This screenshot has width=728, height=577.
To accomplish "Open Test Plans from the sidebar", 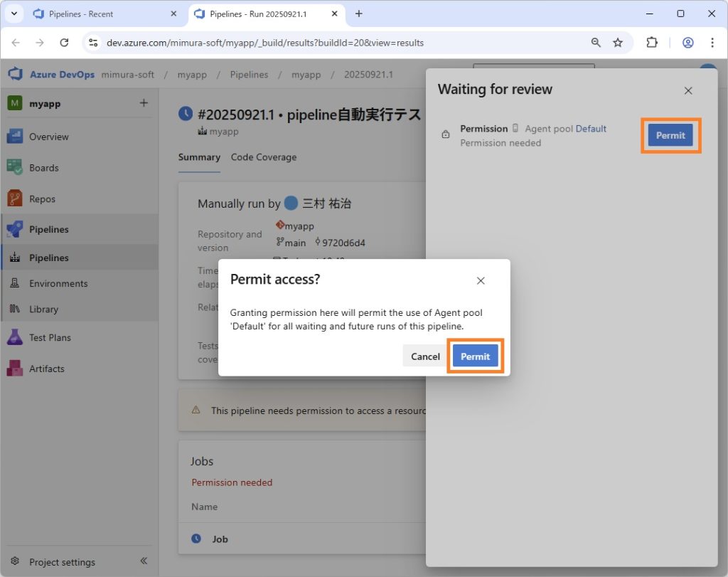I will pos(50,337).
